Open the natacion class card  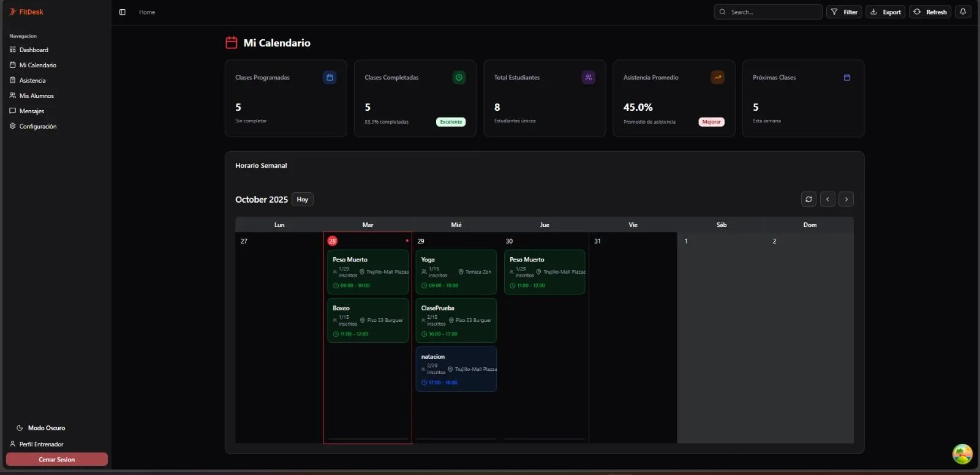(456, 369)
